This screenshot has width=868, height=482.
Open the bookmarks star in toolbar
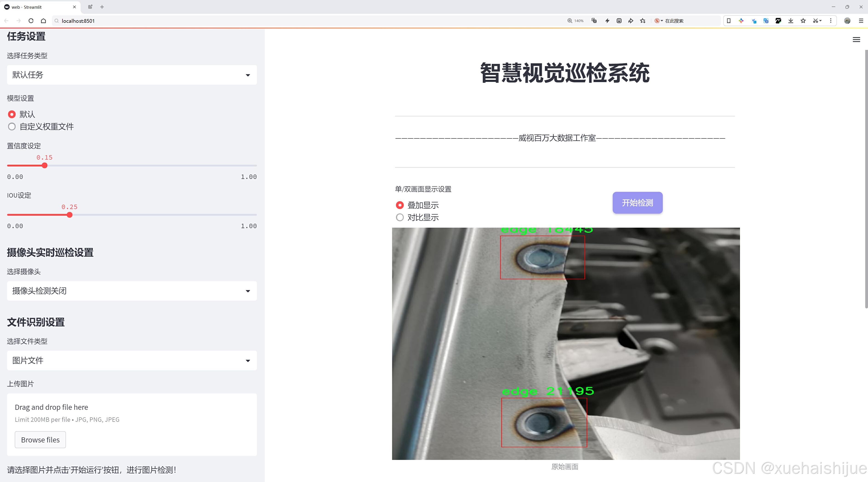click(x=803, y=21)
